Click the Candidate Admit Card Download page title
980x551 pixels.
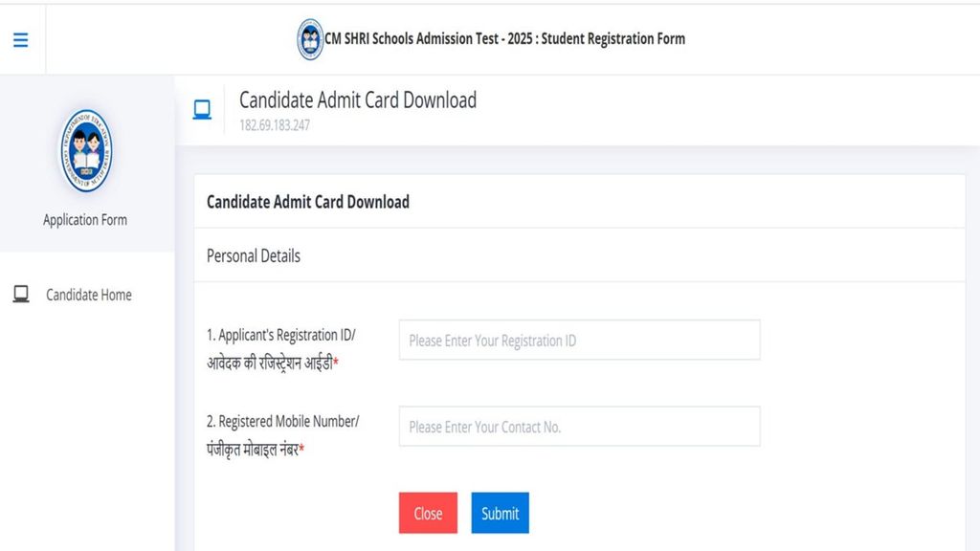click(358, 99)
